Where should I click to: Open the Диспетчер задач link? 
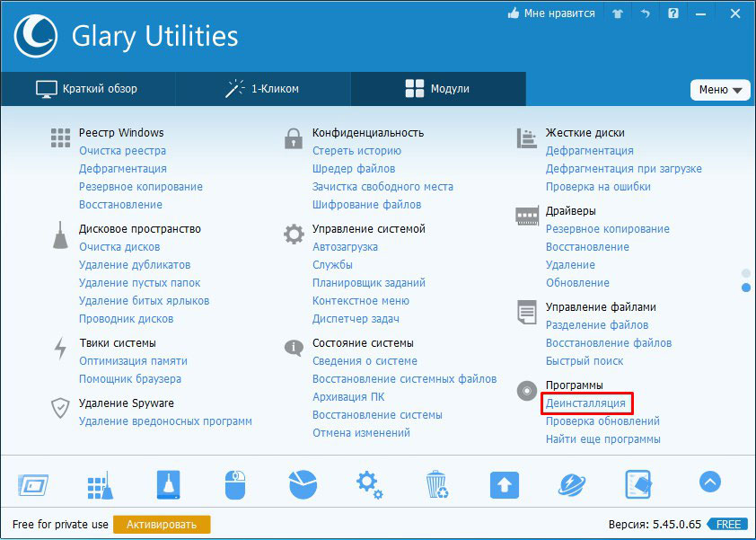point(356,319)
